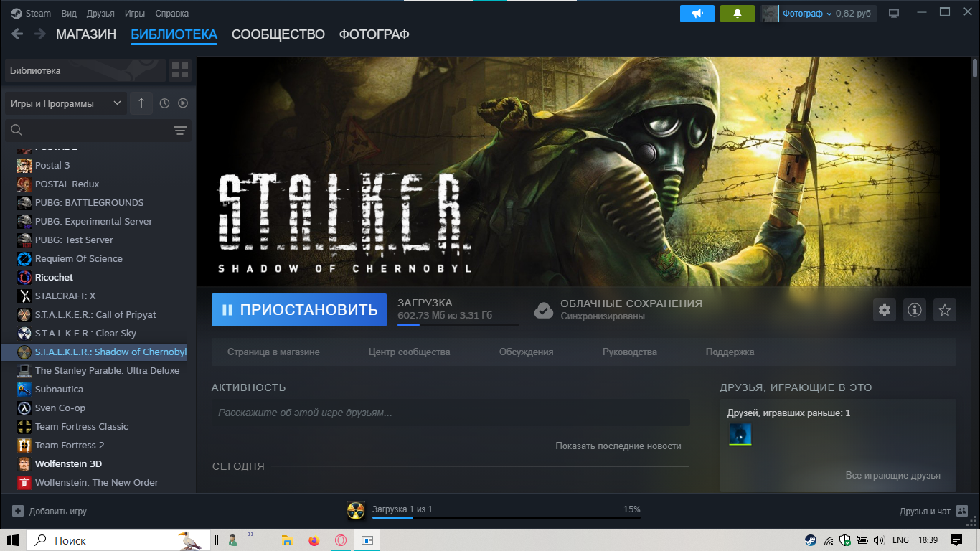Open Страница в магазине link
The width and height of the screenshot is (980, 551).
point(273,352)
